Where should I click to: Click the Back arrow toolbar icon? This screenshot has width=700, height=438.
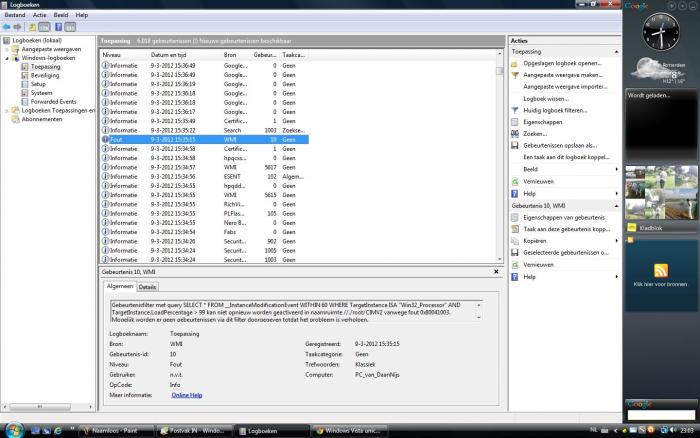coord(7,27)
